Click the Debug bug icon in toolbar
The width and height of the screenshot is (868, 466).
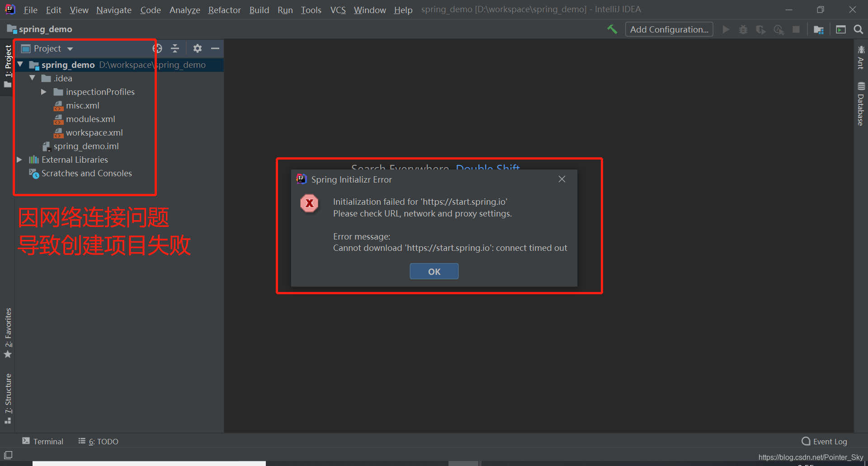[743, 29]
